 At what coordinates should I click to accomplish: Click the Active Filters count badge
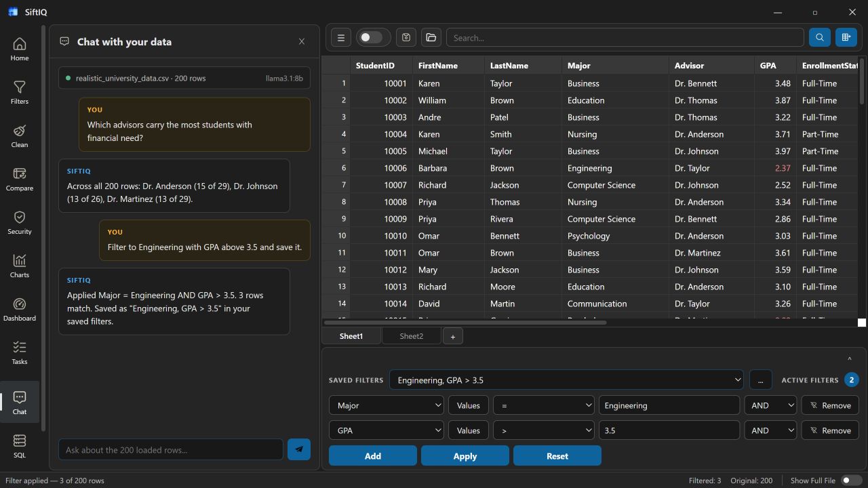tap(852, 380)
